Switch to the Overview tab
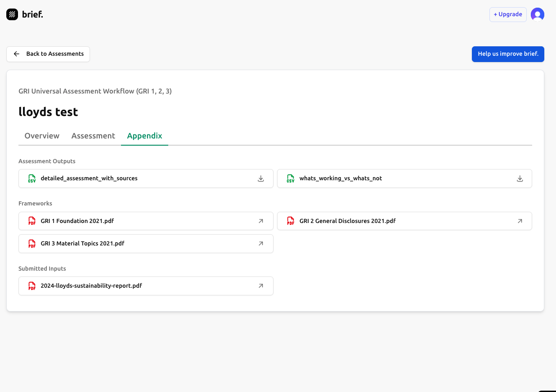Screen dimensions: 556x392 tap(42, 136)
